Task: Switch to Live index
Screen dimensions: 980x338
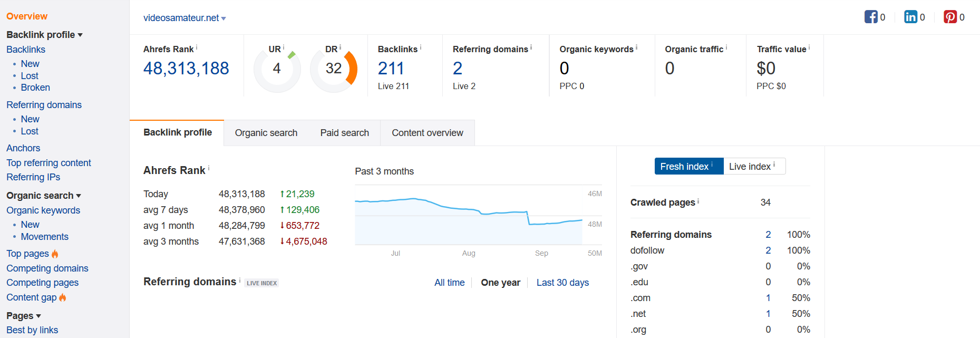Action: click(x=754, y=166)
